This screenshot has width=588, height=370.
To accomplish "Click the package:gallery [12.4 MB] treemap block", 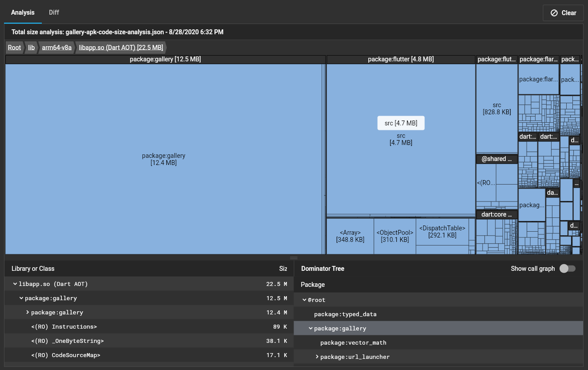I will (x=164, y=159).
